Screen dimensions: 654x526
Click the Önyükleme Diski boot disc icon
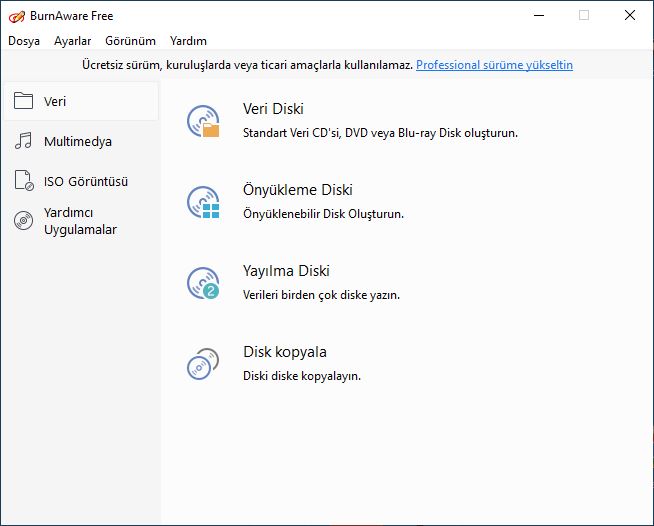coord(203,202)
